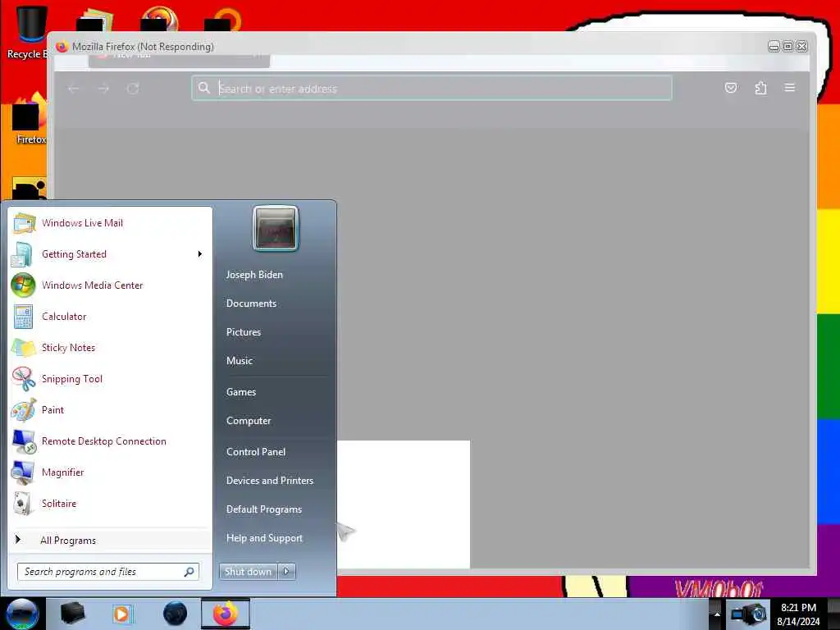
Task: Launch the Snipping Tool
Action: click(x=110, y=379)
